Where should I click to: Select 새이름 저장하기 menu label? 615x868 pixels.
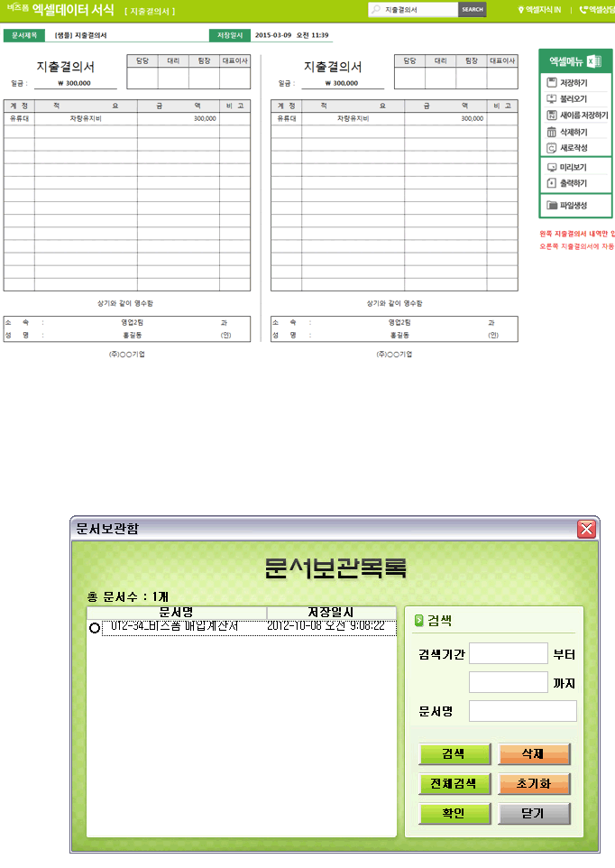click(x=584, y=115)
